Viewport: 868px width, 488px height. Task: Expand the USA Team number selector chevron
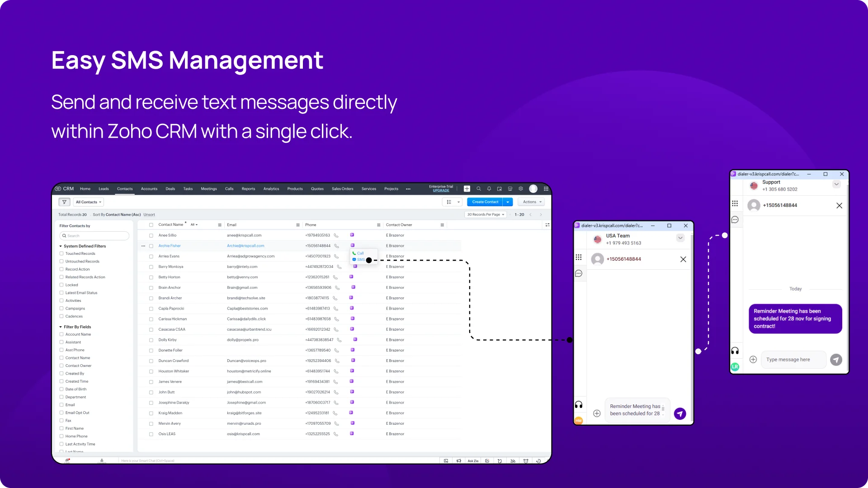(680, 238)
